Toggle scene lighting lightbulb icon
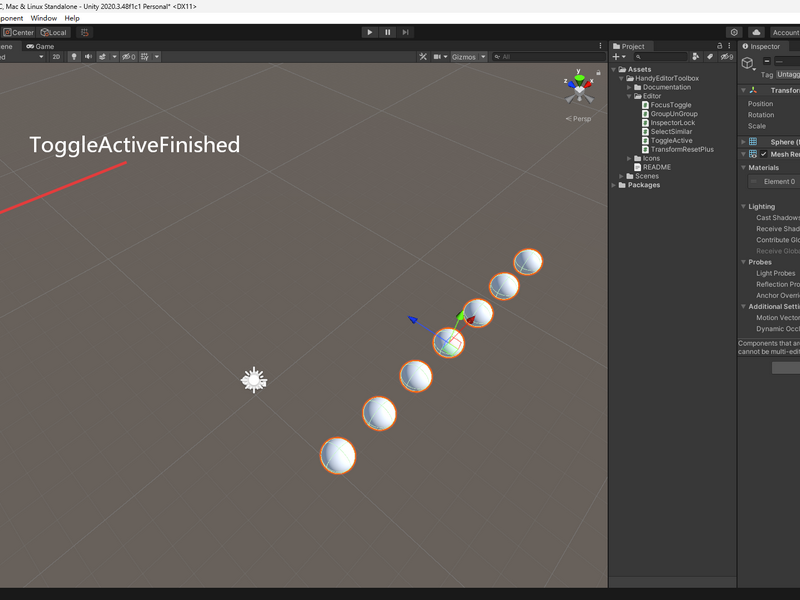Image resolution: width=800 pixels, height=600 pixels. coord(74,57)
